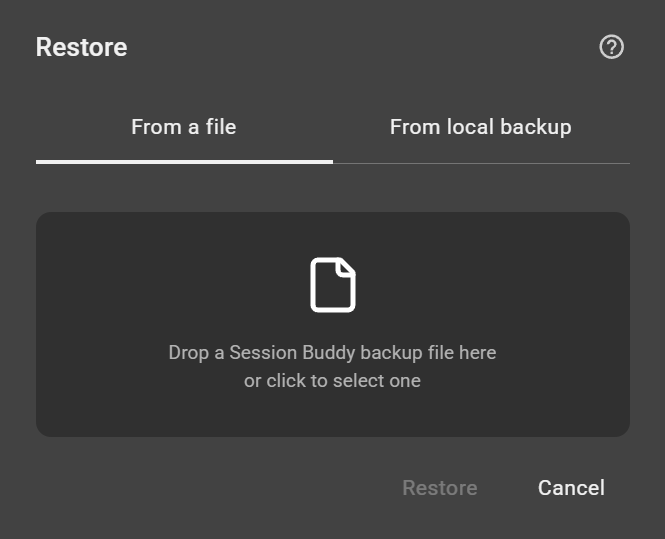Click the white underline beneath From a file
The image size is (665, 539).
(184, 162)
